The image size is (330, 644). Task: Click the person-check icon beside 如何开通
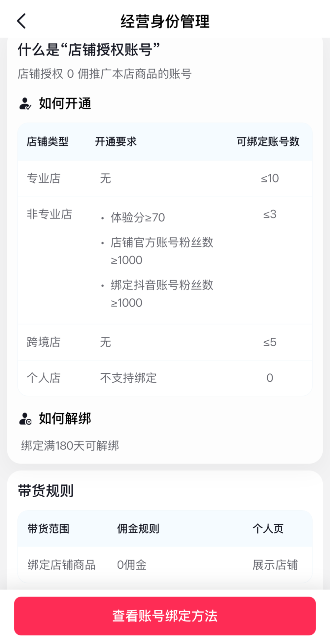25,104
